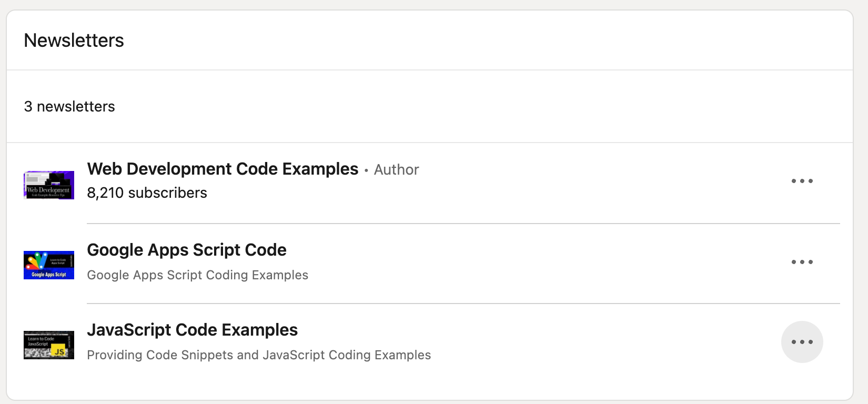868x404 pixels.
Task: Click the Web Development Code Examples title text
Action: 222,169
